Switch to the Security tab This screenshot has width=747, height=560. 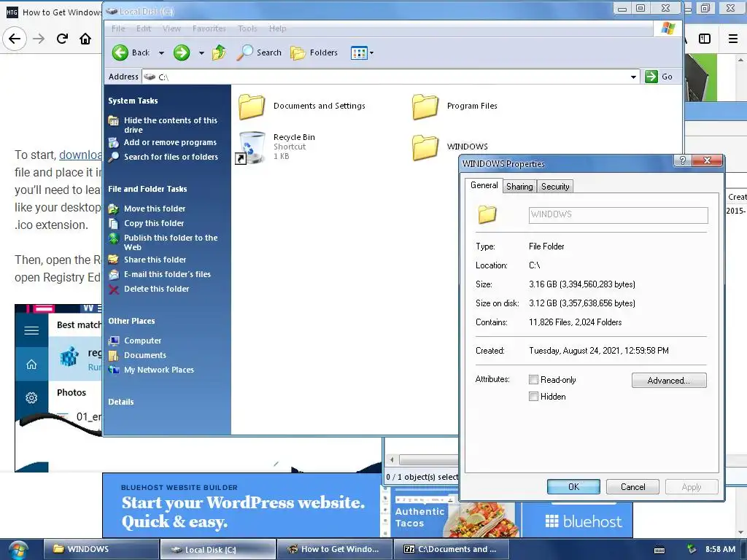(x=555, y=186)
